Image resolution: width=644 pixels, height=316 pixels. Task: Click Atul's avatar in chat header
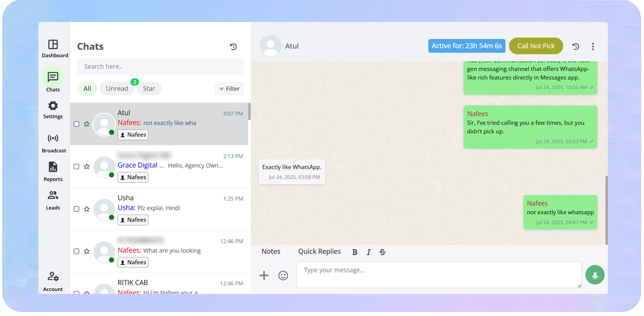[x=271, y=46]
